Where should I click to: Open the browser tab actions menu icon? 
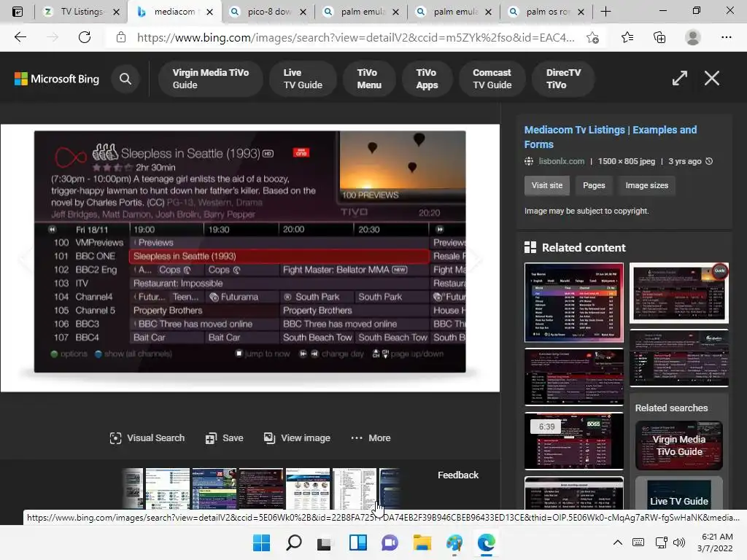click(18, 12)
